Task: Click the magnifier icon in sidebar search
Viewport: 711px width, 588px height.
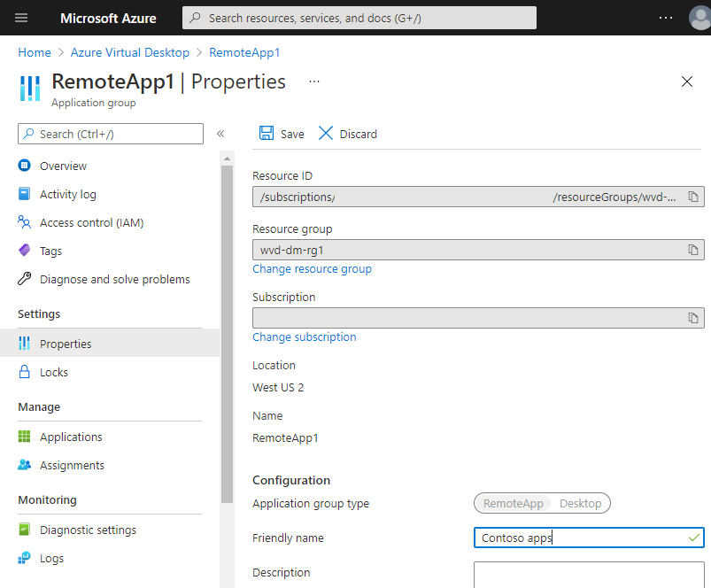Action: click(x=29, y=134)
